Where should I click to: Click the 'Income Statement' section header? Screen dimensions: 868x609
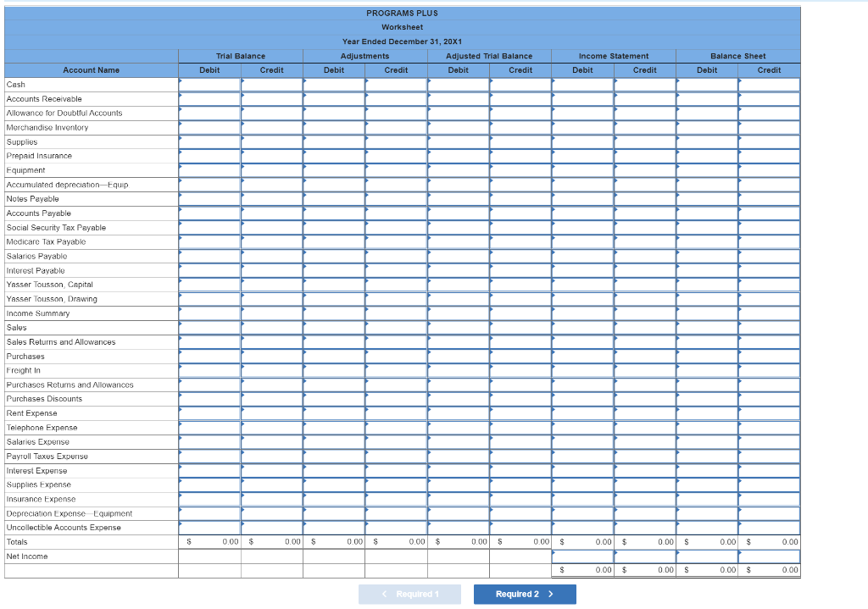click(x=614, y=56)
